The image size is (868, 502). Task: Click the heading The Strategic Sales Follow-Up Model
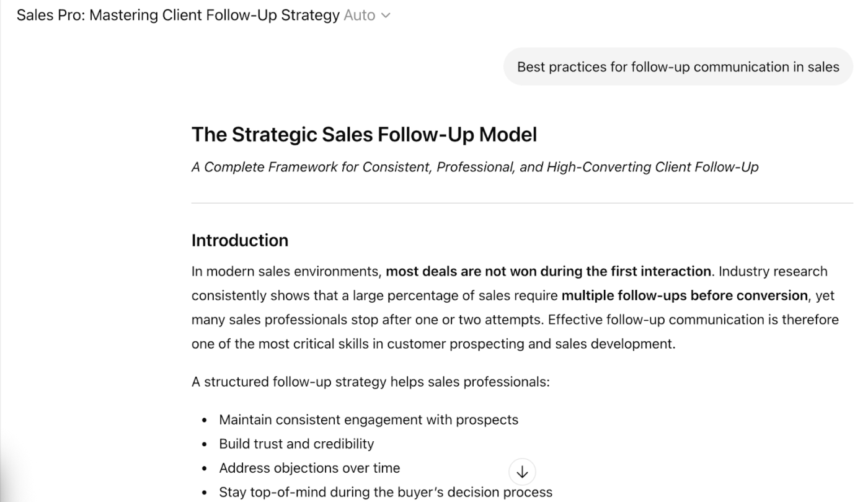pos(363,134)
